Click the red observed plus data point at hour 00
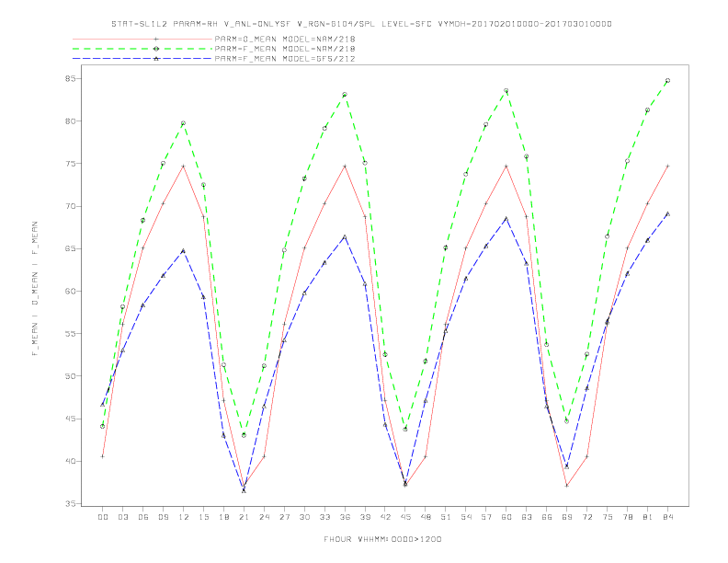Screen dimensions: 728x563 click(103, 456)
